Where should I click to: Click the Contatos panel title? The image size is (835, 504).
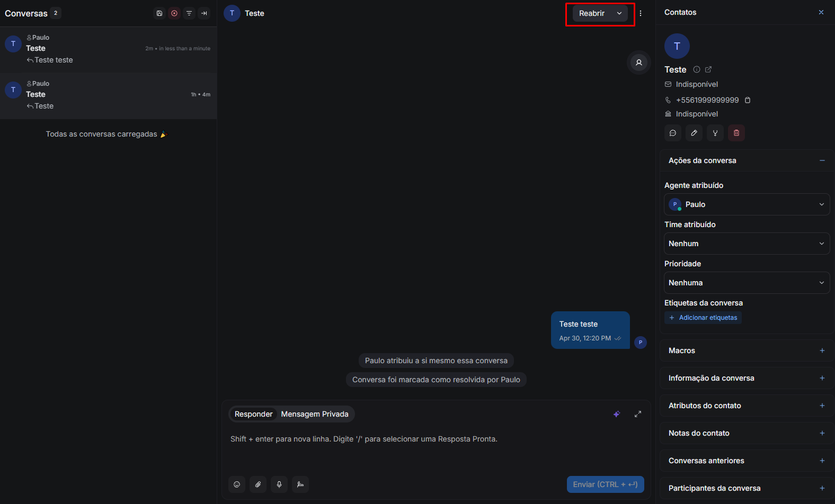pos(680,12)
